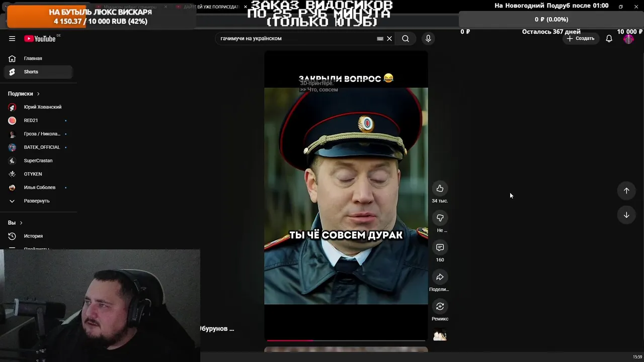This screenshot has width=644, height=362.
Task: Restore the browser window button
Action: click(620, 7)
